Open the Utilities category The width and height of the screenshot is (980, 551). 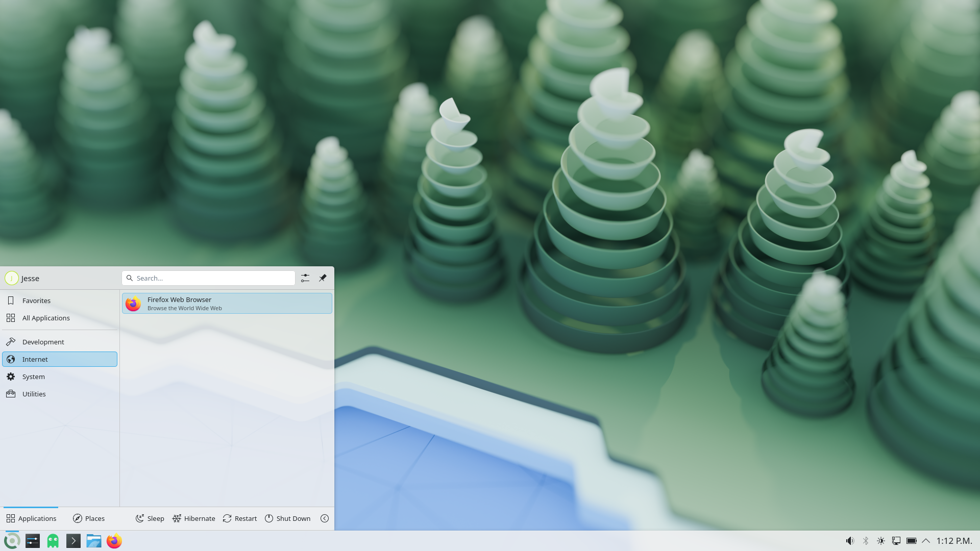point(60,394)
